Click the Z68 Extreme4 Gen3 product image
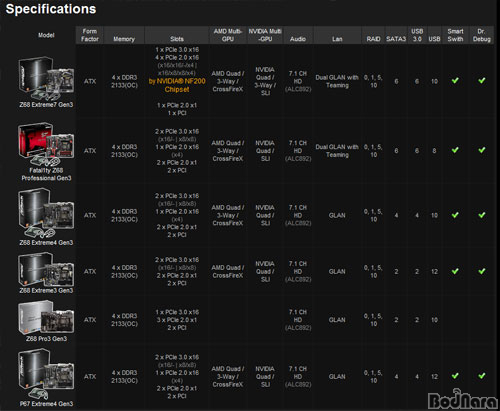500x411 pixels. point(46,214)
